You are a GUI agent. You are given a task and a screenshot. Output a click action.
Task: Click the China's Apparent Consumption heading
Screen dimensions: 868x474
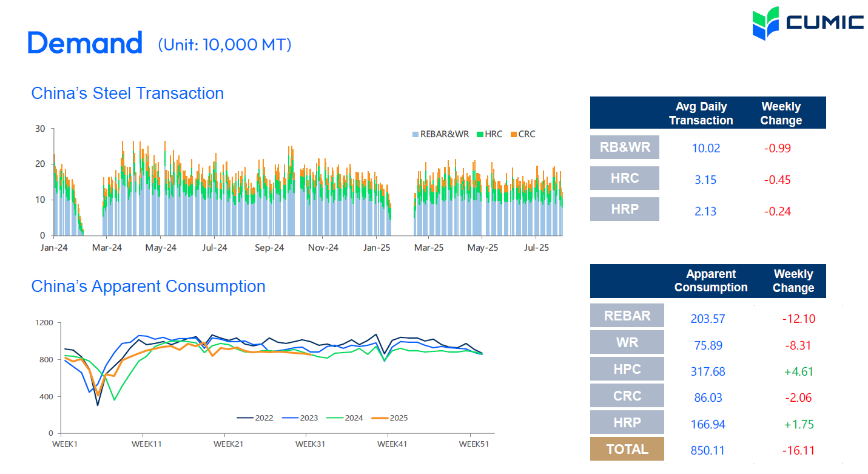pos(148,286)
